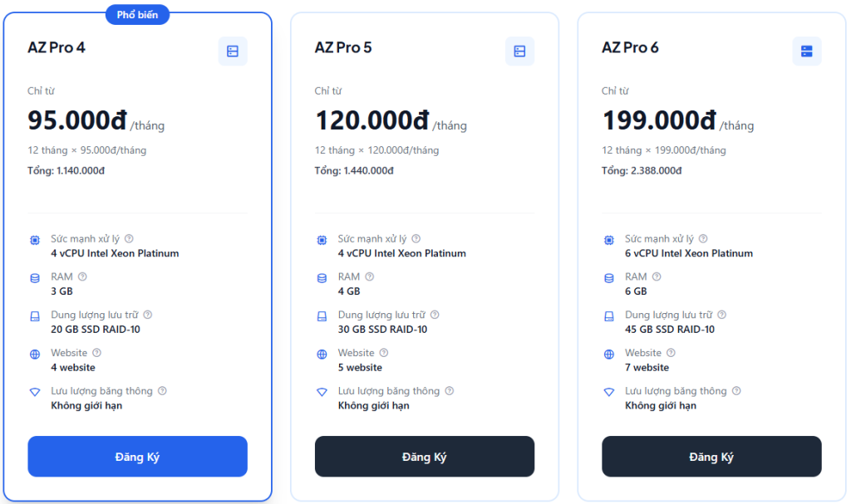Click the storage drive icon in AZ Pro 6
Image resolution: width=851 pixels, height=504 pixels.
point(609,316)
